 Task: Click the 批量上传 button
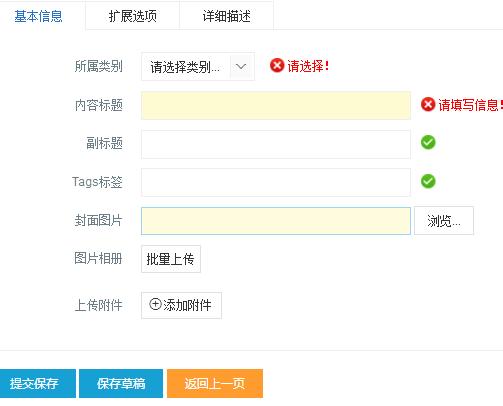[171, 259]
